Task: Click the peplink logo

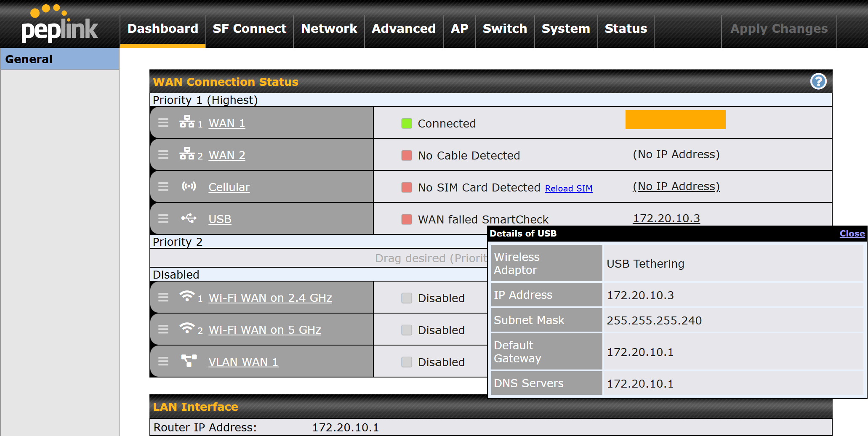Action: [59, 25]
